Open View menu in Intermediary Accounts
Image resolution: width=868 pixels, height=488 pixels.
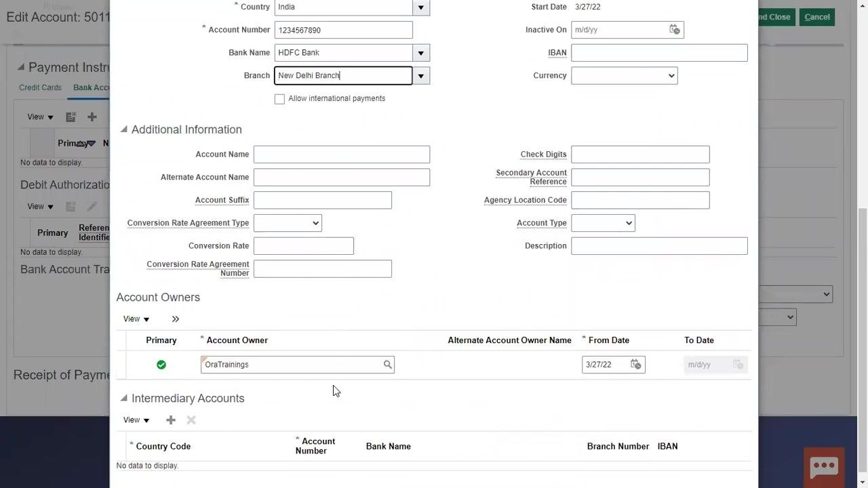pos(136,420)
